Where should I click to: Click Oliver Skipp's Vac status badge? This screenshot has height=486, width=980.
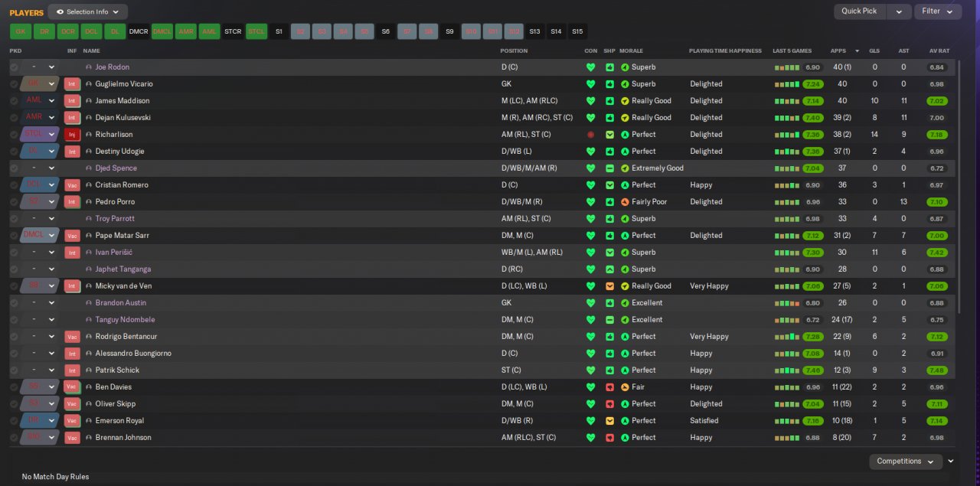tap(72, 404)
